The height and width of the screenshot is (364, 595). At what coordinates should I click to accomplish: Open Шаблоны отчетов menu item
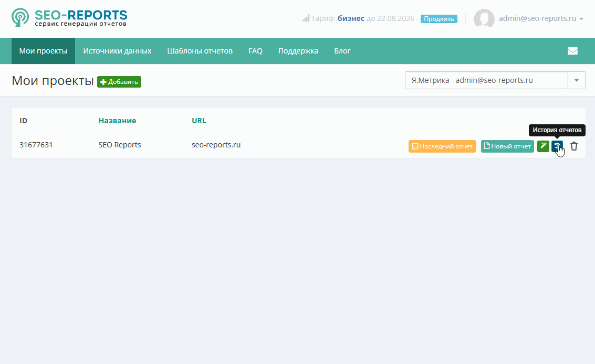point(200,51)
